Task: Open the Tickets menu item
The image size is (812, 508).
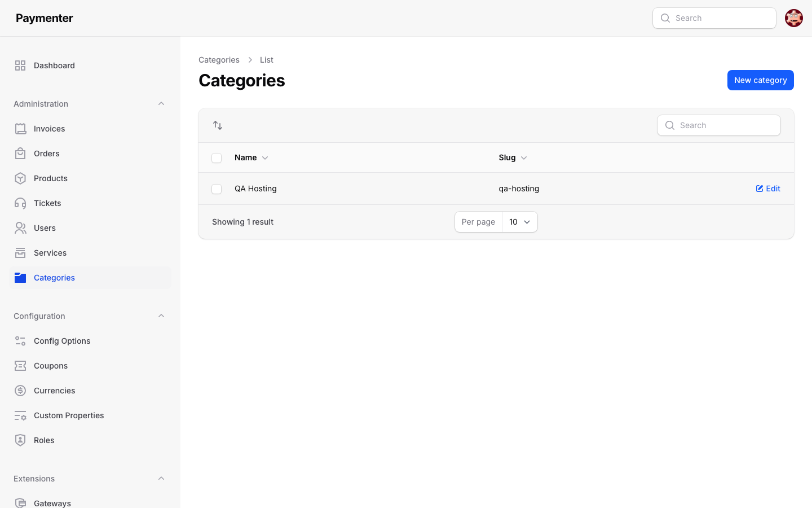Action: (x=90, y=203)
